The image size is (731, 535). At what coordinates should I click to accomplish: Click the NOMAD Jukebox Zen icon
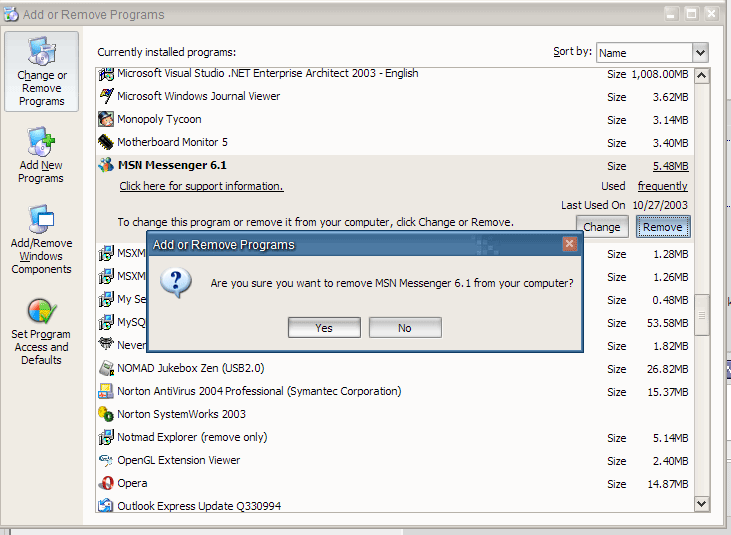[106, 368]
